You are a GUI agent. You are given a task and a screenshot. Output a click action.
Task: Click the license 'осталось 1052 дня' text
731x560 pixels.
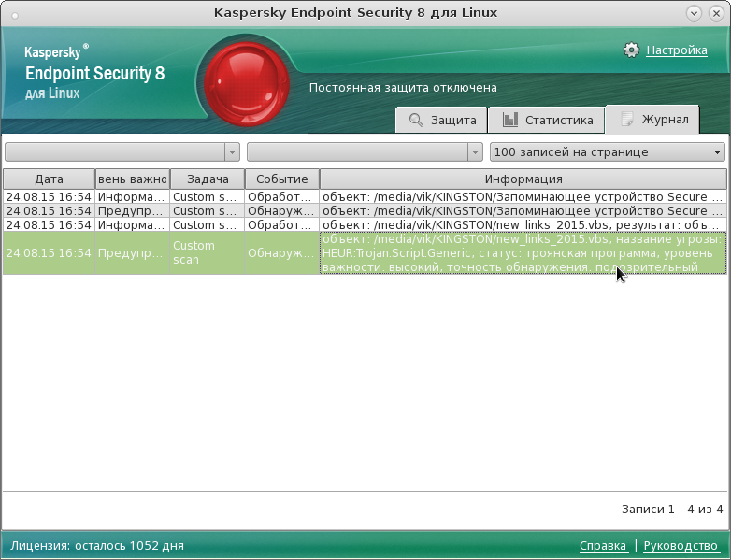[130, 546]
